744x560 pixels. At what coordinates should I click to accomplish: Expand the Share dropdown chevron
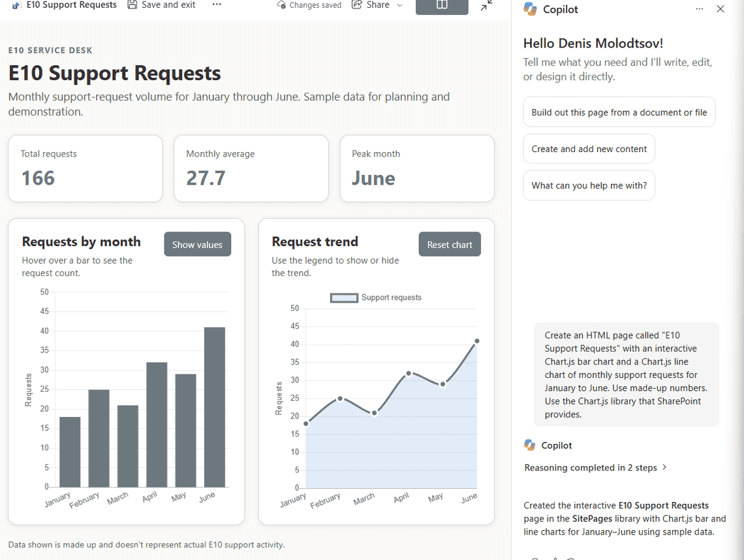pos(399,5)
